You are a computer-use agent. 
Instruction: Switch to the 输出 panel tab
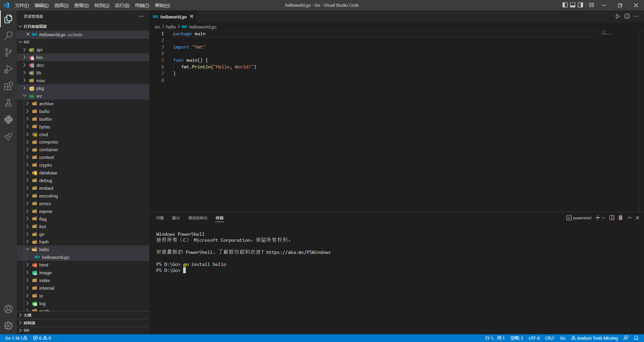coord(176,218)
